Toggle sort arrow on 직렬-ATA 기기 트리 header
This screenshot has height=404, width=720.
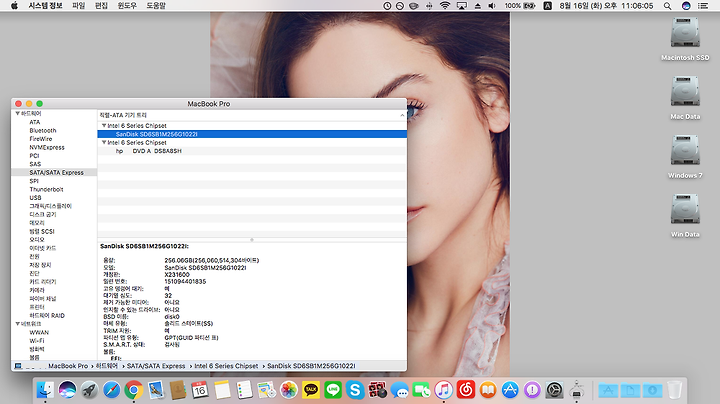402,115
